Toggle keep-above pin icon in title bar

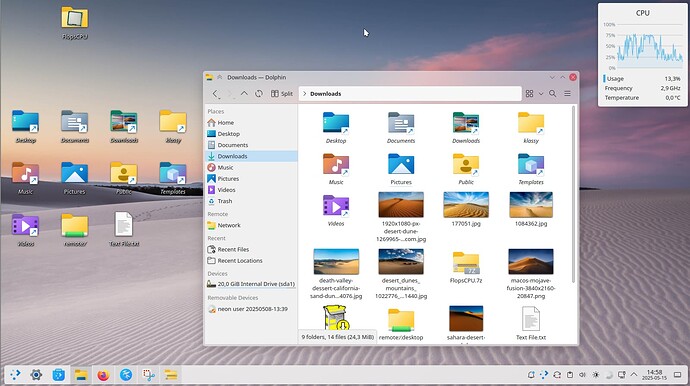(220, 77)
